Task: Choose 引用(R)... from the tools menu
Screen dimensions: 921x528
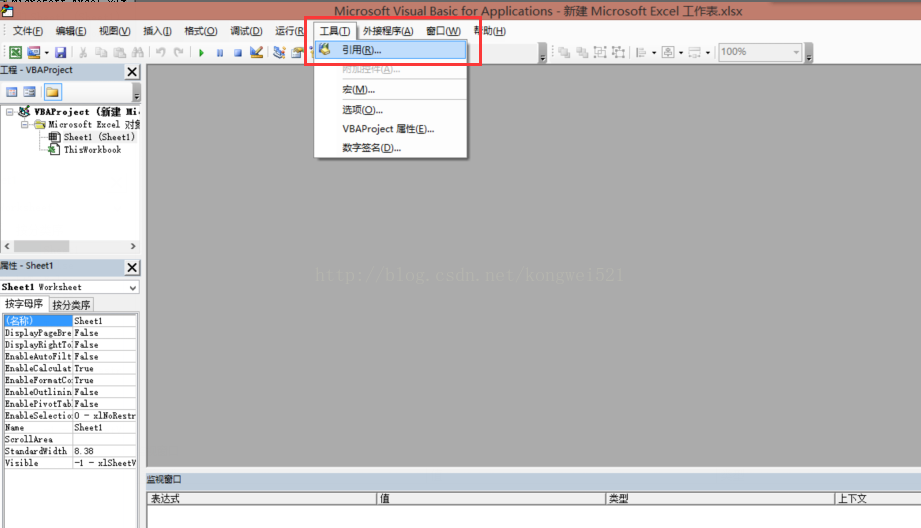Action: click(x=391, y=50)
